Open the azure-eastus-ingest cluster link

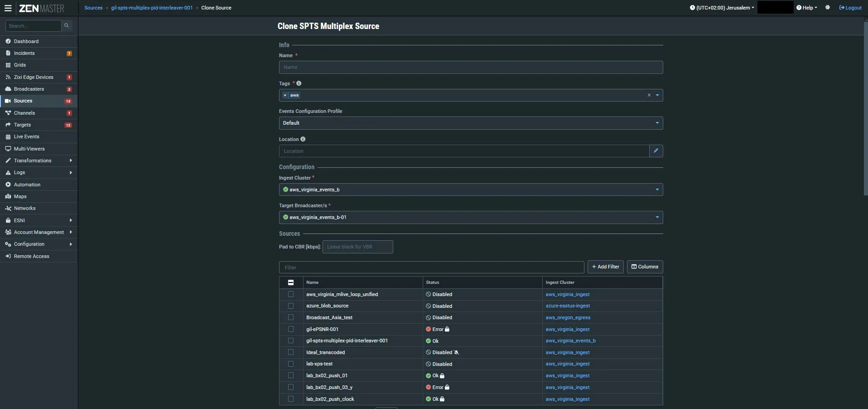coord(568,306)
